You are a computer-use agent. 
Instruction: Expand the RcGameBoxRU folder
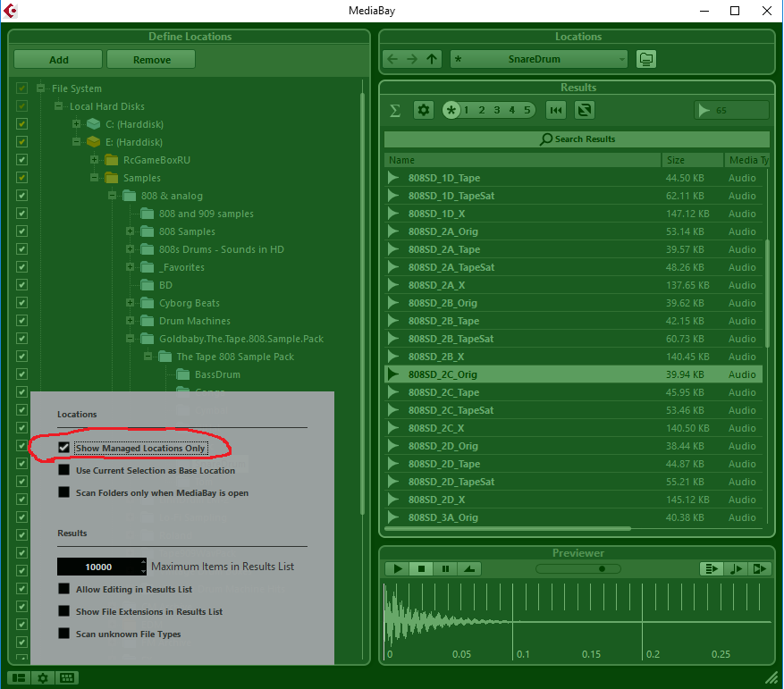click(x=94, y=159)
